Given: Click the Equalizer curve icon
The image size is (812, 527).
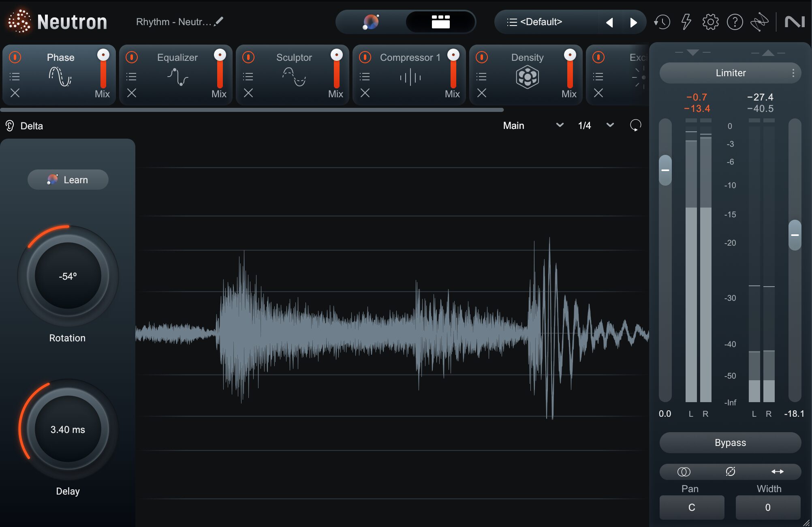Looking at the screenshot, I should (177, 77).
